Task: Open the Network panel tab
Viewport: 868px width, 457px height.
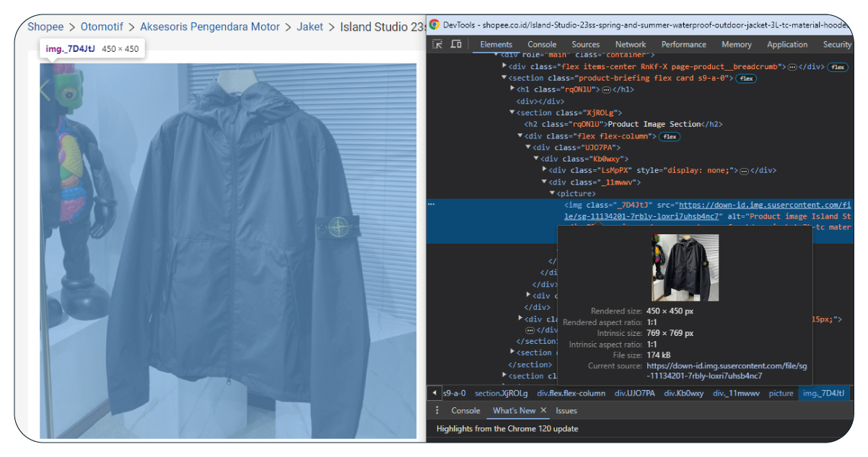Action: (631, 44)
